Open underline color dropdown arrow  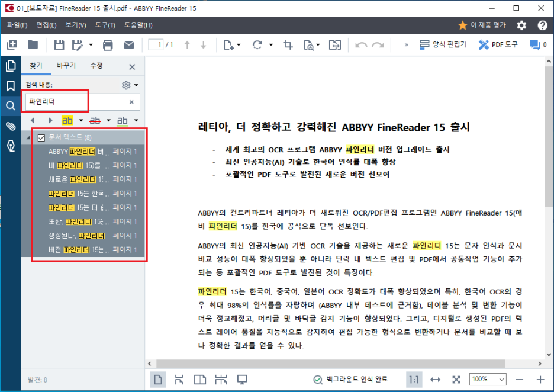[x=136, y=121]
